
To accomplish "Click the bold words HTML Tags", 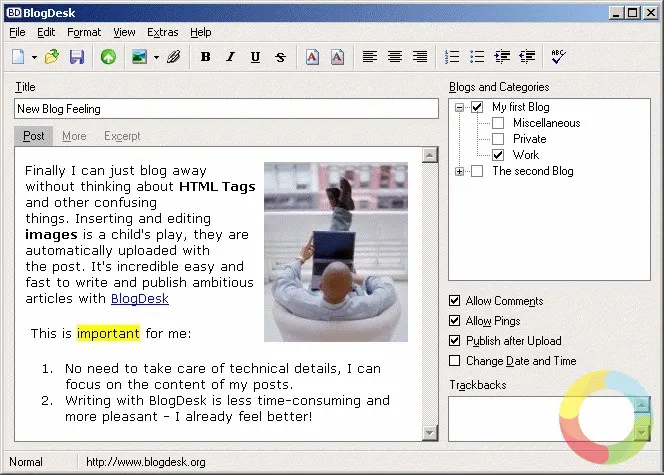I will 217,187.
